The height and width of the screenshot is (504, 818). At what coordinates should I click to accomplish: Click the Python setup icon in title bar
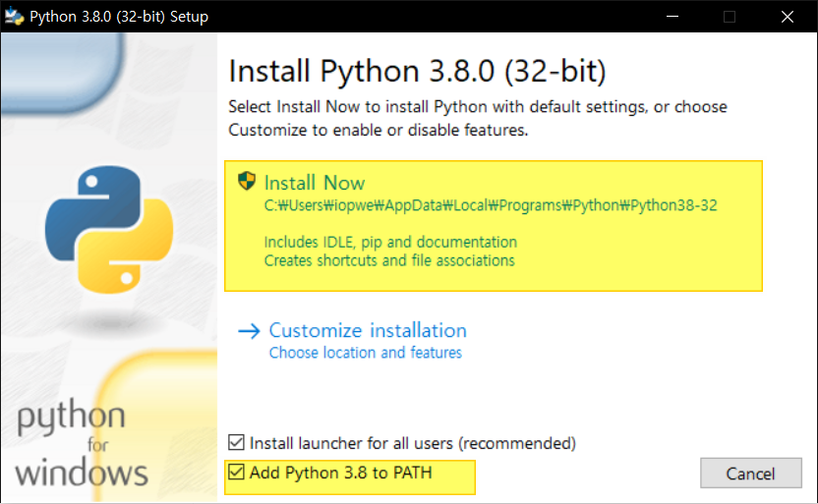click(x=14, y=16)
